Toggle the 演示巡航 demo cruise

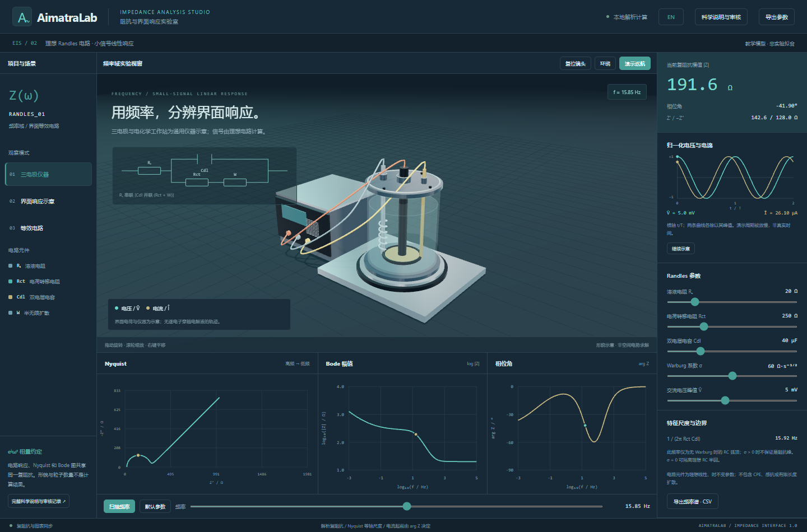pyautogui.click(x=635, y=63)
